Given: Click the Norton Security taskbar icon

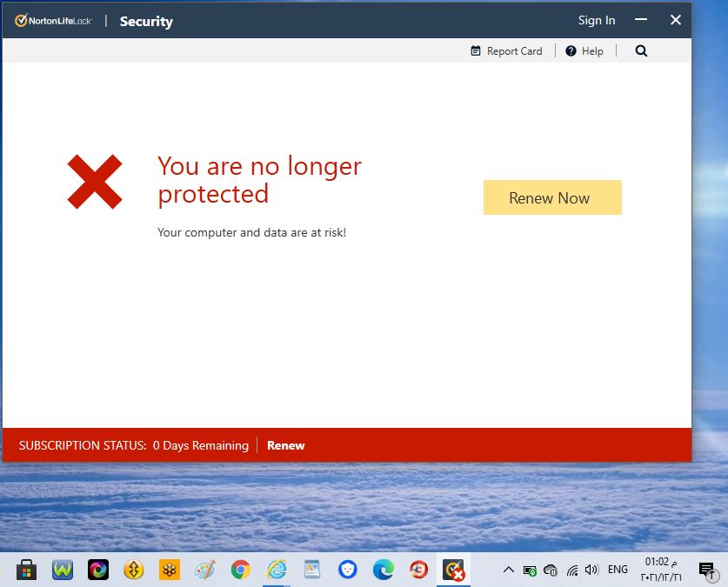Looking at the screenshot, I should coord(454,570).
